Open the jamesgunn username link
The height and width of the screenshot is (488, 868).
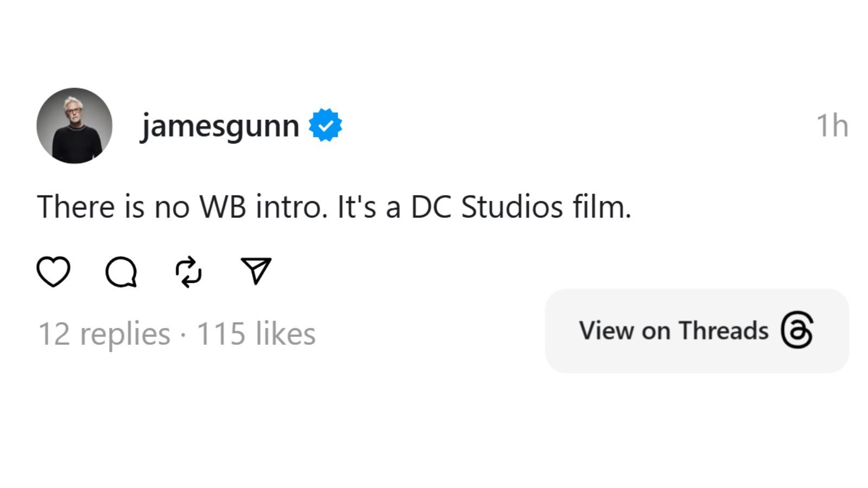[x=220, y=126]
